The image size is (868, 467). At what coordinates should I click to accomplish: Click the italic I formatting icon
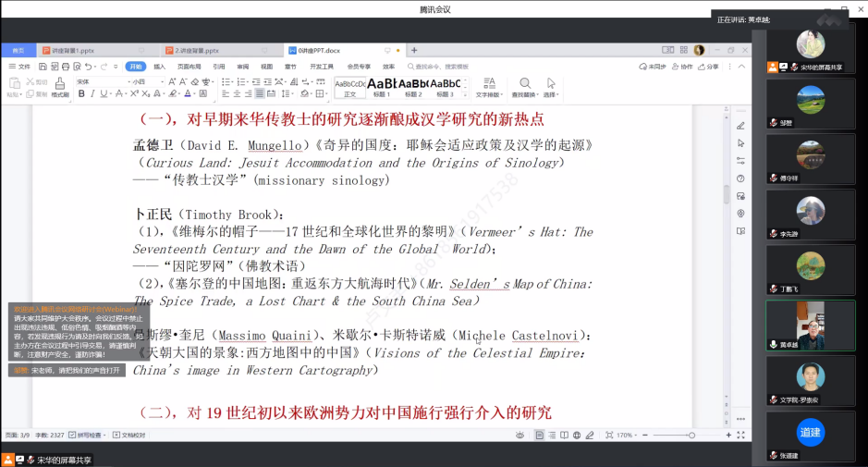pyautogui.click(x=92, y=94)
